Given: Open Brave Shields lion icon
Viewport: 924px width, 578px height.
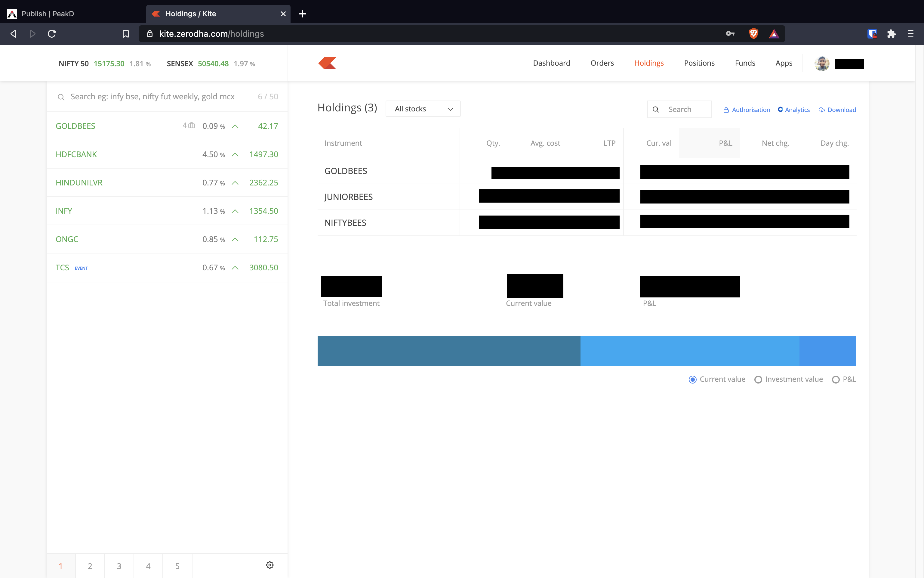Looking at the screenshot, I should [x=754, y=34].
